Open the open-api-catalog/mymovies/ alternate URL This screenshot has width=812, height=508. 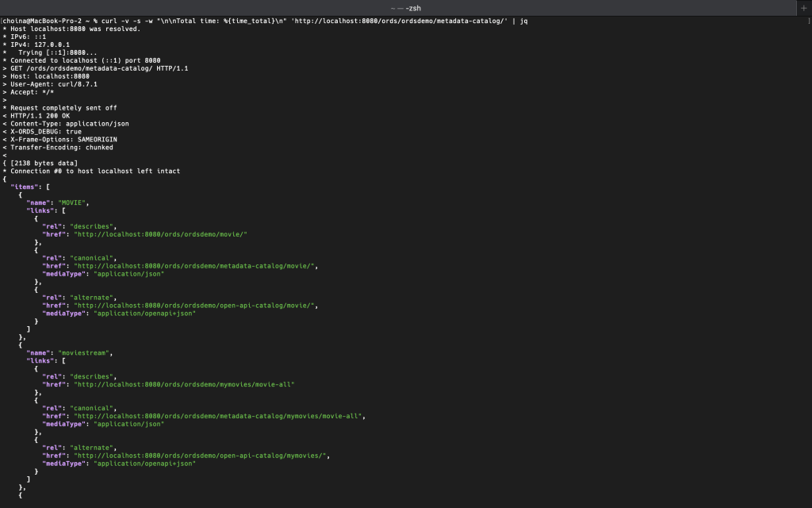click(200, 456)
